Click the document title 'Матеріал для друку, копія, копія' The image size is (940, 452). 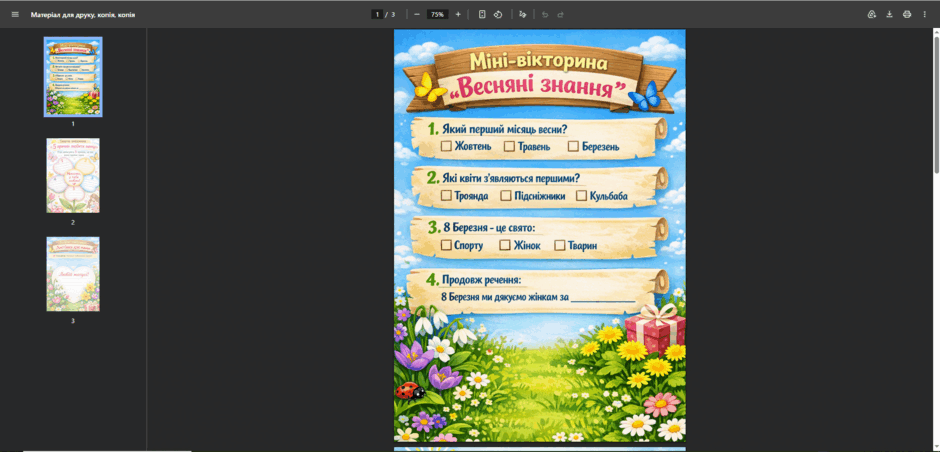coord(83,14)
